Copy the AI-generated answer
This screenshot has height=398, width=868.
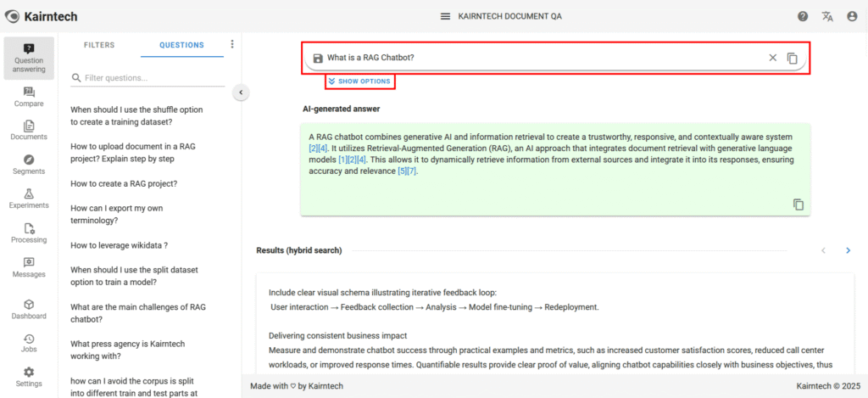click(x=798, y=205)
